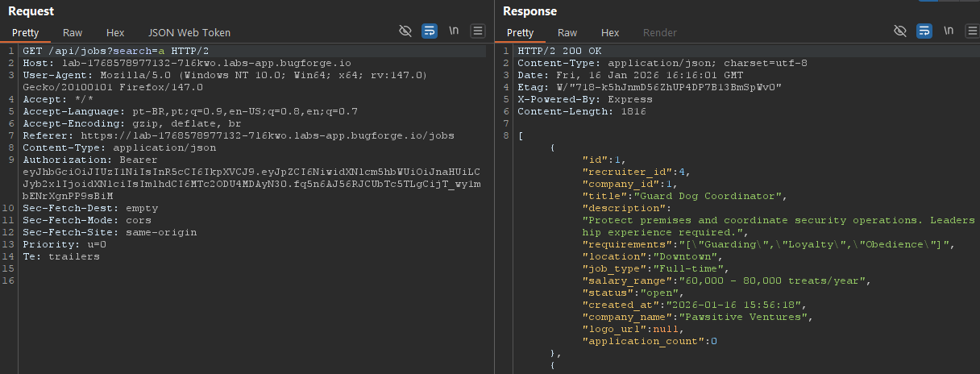The width and height of the screenshot is (980, 374).
Task: Click the "requirements" JSON field
Action: pyautogui.click(x=768, y=244)
